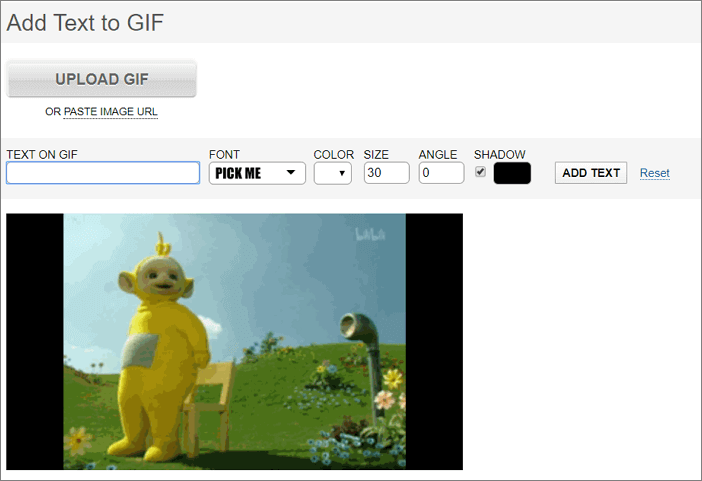This screenshot has width=702, height=481.
Task: Click the SHADOW label text
Action: coord(499,154)
